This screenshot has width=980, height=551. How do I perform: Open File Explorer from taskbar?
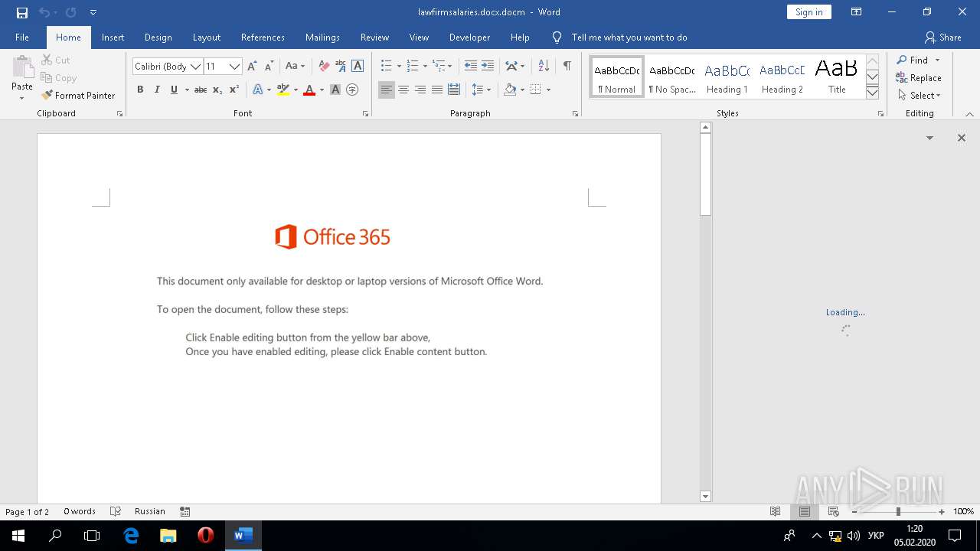click(168, 536)
